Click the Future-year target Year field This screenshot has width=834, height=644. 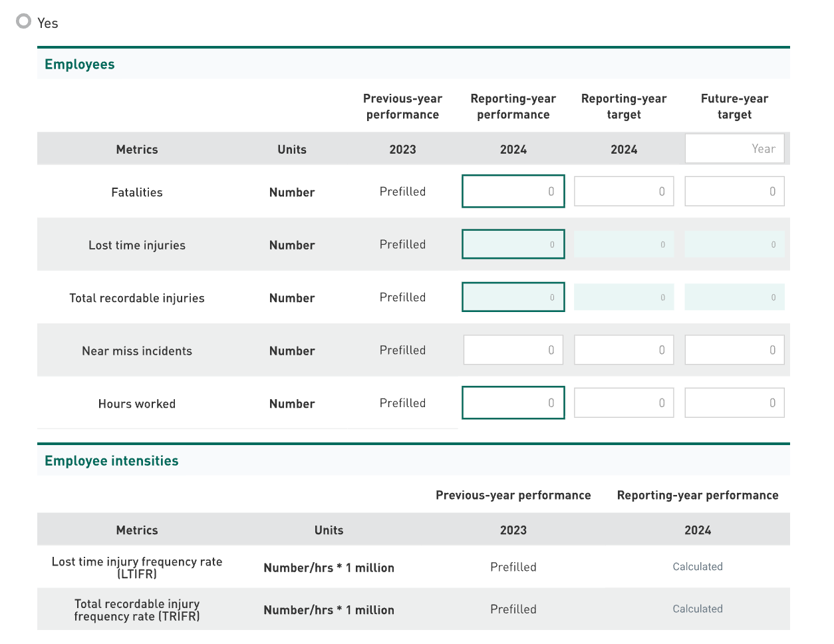(734, 149)
